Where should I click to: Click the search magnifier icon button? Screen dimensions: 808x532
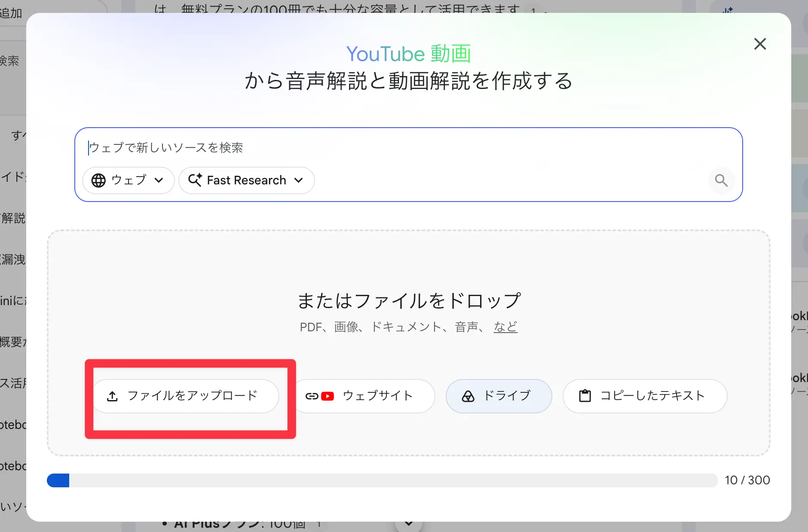click(x=721, y=180)
